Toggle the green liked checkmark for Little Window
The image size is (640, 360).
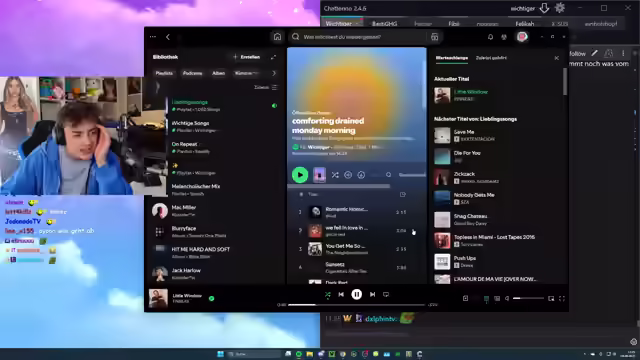click(x=211, y=298)
